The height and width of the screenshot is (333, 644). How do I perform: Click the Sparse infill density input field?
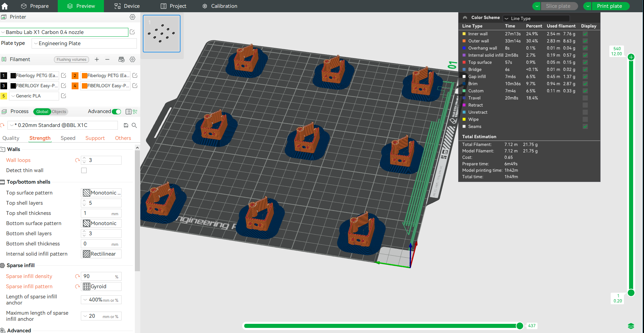pyautogui.click(x=101, y=276)
